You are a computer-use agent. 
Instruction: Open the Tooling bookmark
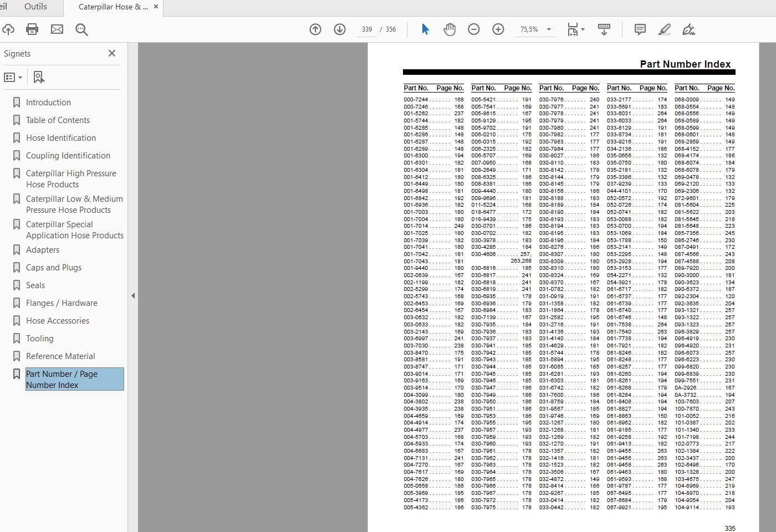tap(40, 339)
